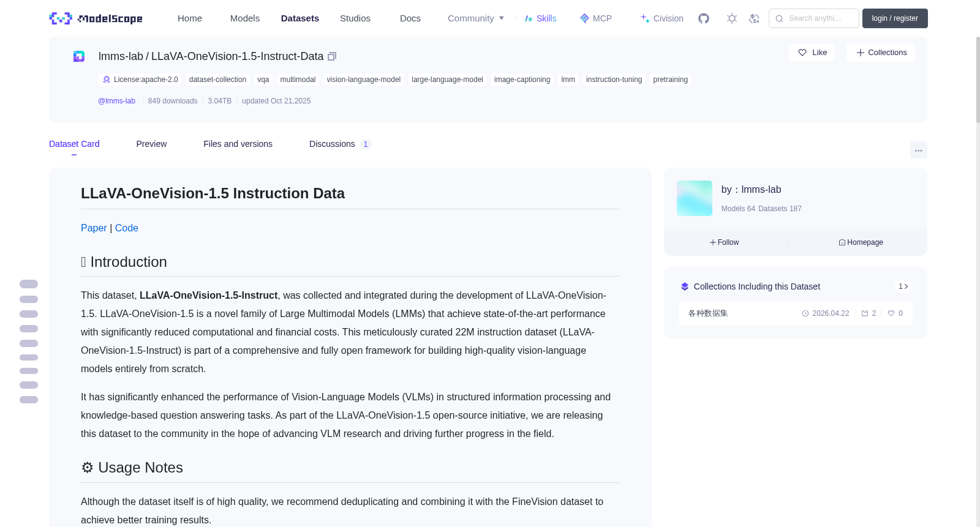This screenshot has height=527, width=980.
Task: Like this dataset with the heart button
Action: click(812, 53)
